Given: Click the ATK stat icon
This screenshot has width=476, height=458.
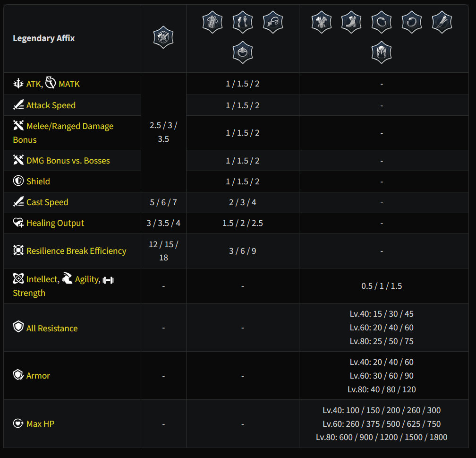Looking at the screenshot, I should coord(18,83).
